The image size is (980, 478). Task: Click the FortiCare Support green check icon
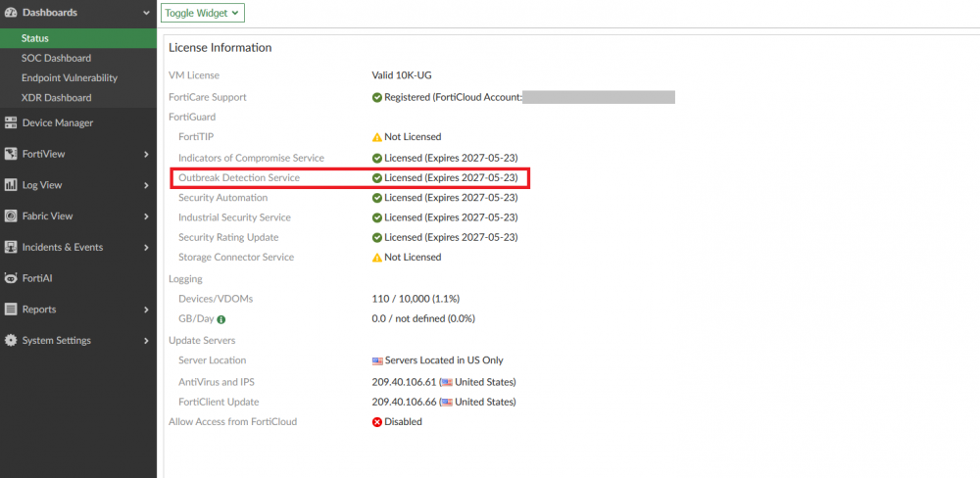pyautogui.click(x=377, y=98)
